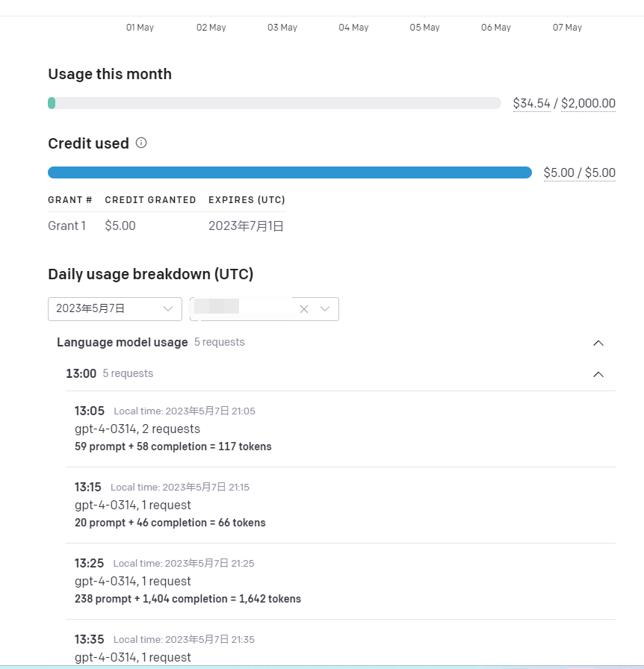Select the 04 May chart date label
The width and height of the screenshot is (644, 669).
click(x=353, y=28)
